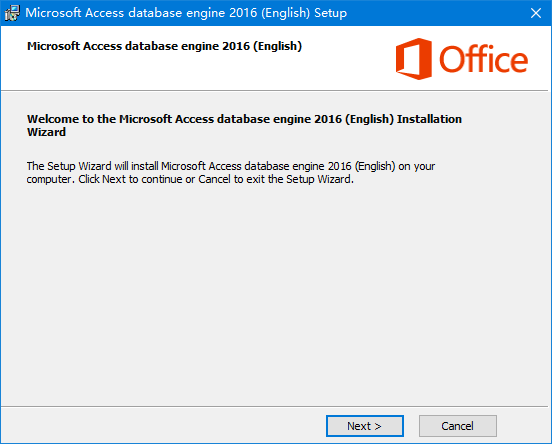Click the window title text 'Microsoft Access database engine 2016 (English) Setup'
The width and height of the screenshot is (552, 444).
tap(186, 13)
